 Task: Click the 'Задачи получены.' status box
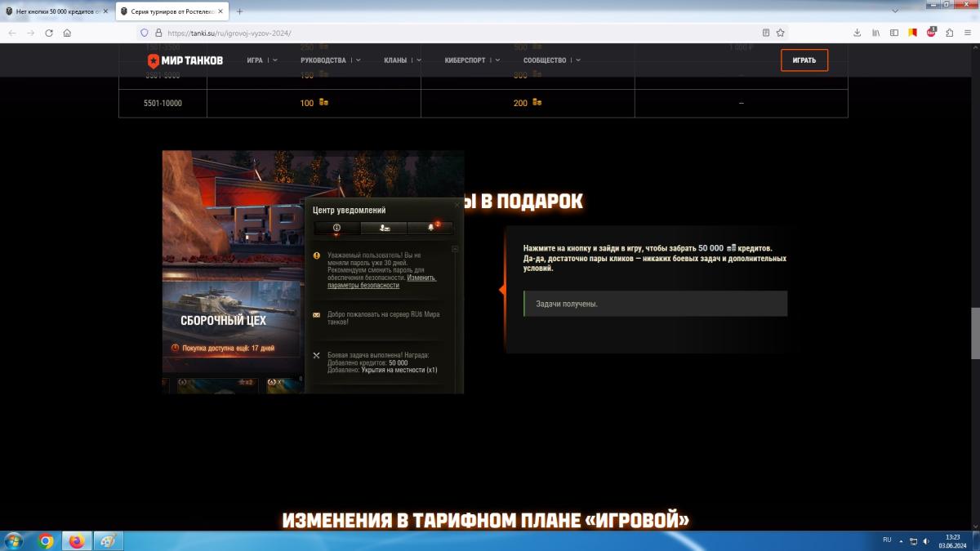click(655, 304)
